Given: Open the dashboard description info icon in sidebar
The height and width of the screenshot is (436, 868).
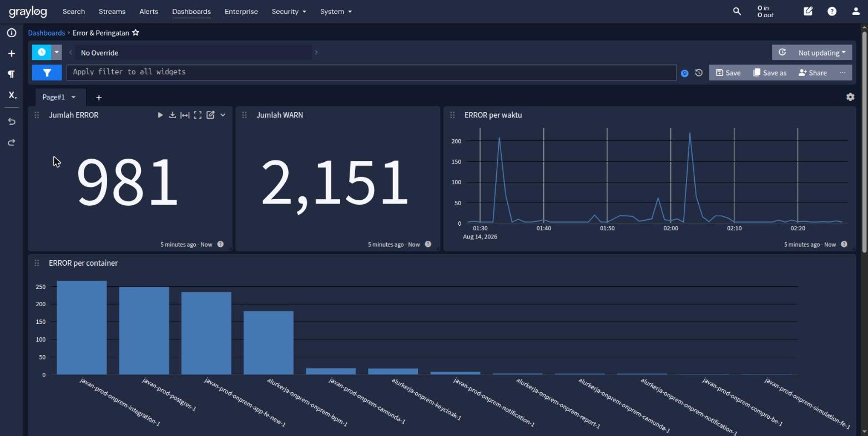Looking at the screenshot, I should point(11,33).
